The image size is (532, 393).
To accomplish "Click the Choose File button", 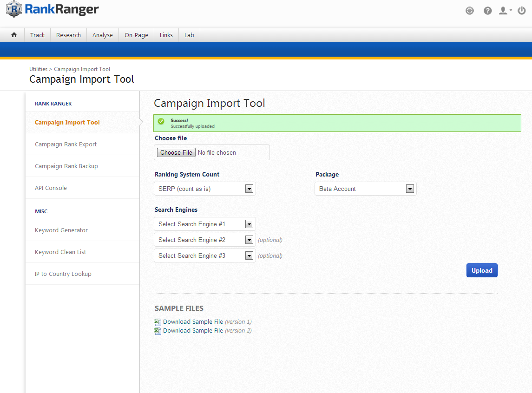I will tap(176, 152).
